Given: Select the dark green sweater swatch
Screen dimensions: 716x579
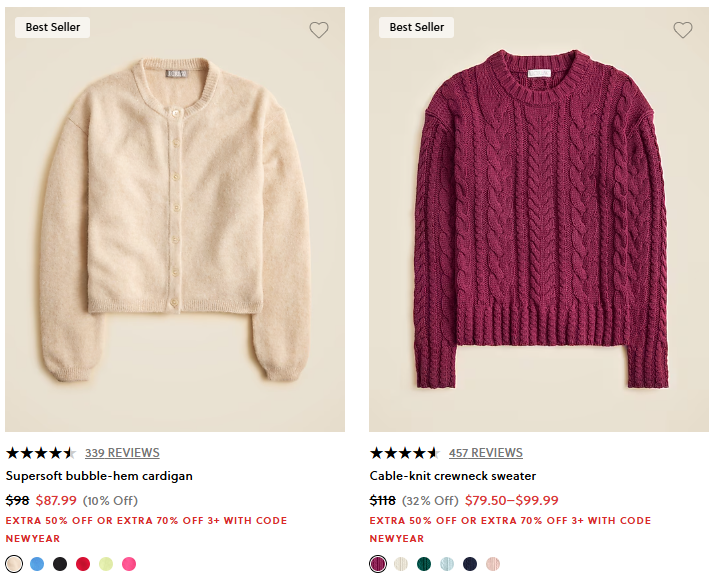Looking at the screenshot, I should 424,564.
